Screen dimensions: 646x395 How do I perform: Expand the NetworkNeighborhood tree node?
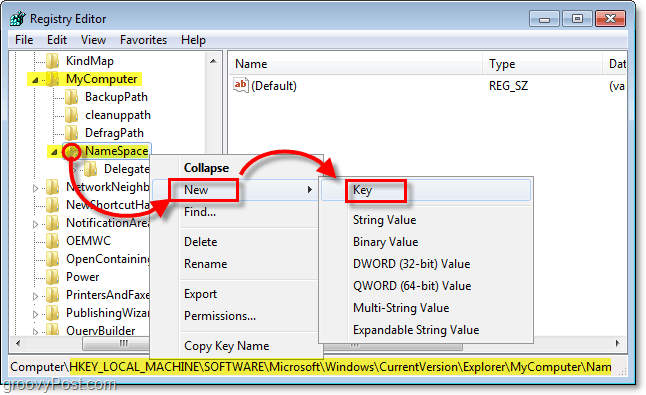35,188
